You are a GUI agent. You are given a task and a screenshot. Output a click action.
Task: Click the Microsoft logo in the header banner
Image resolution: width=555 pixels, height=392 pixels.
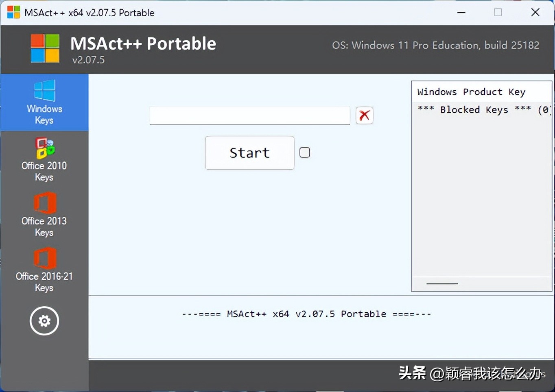(x=44, y=48)
